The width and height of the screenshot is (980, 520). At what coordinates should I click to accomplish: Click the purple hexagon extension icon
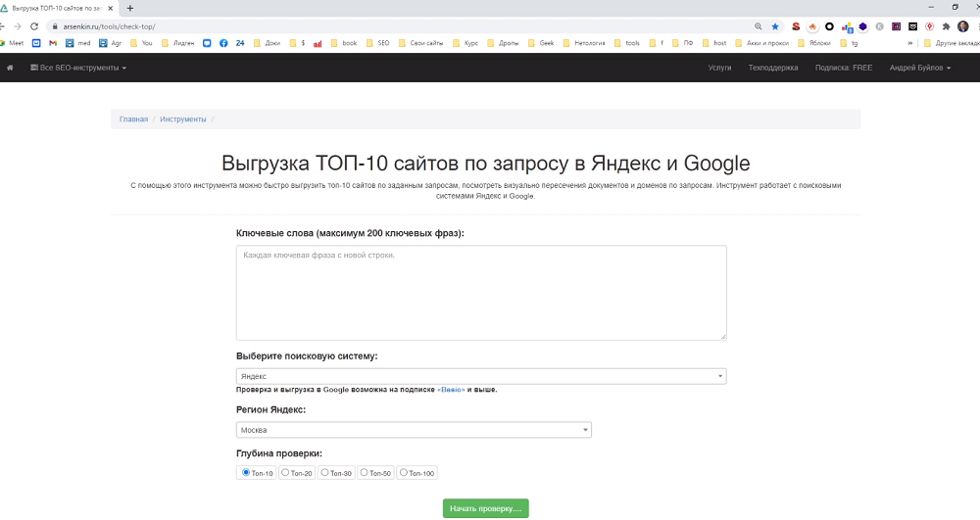pos(863,26)
